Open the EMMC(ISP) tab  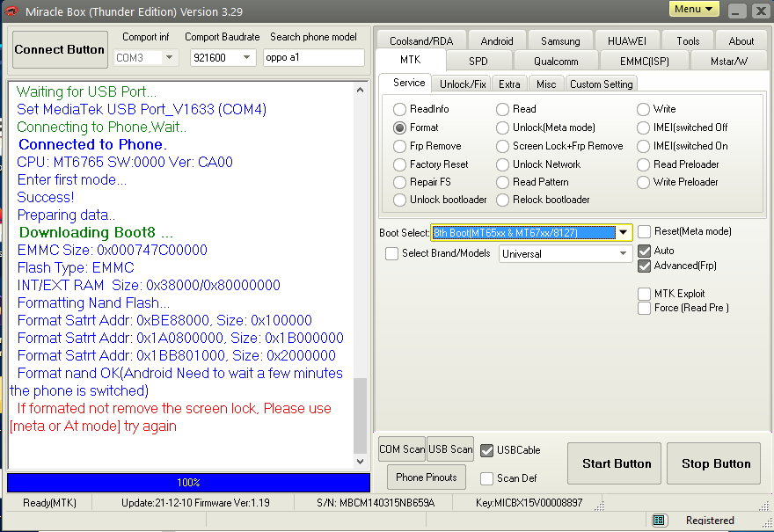(x=644, y=62)
